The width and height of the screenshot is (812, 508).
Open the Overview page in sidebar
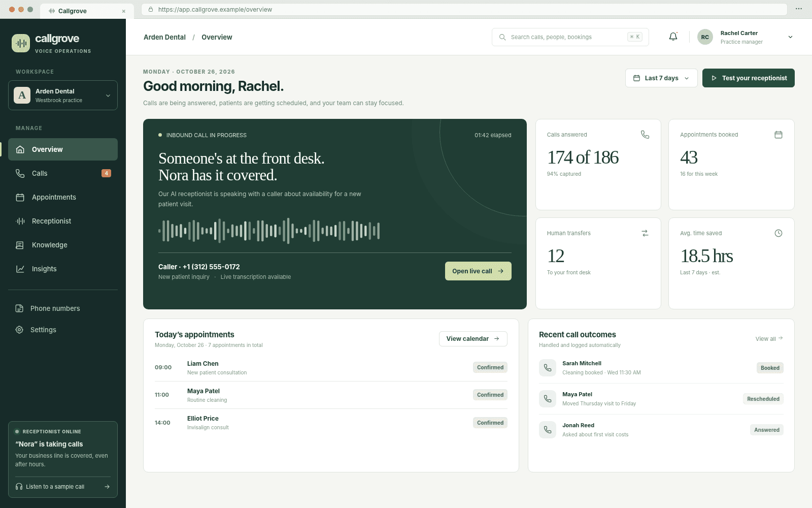tap(63, 149)
